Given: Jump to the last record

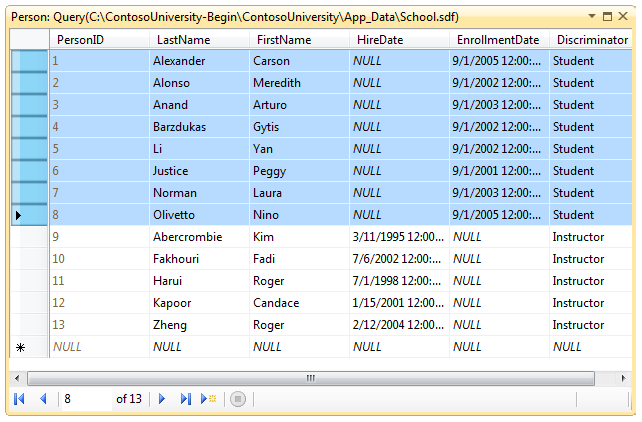Looking at the screenshot, I should (x=186, y=399).
